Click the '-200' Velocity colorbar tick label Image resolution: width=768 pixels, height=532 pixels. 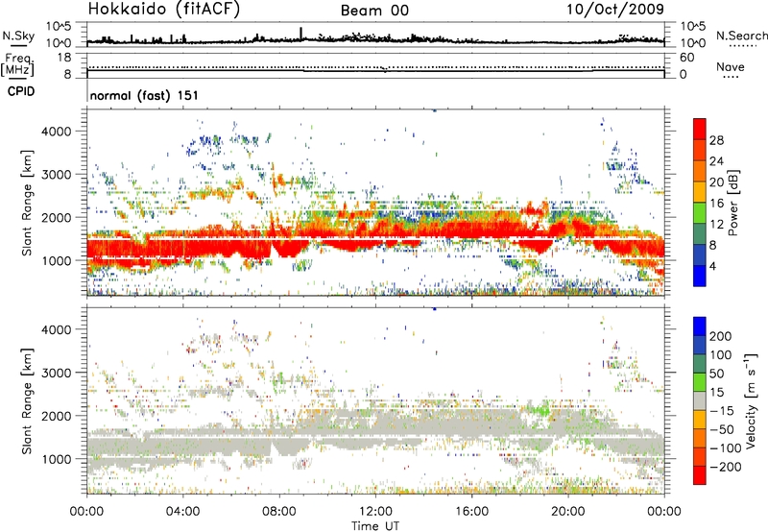click(x=725, y=467)
